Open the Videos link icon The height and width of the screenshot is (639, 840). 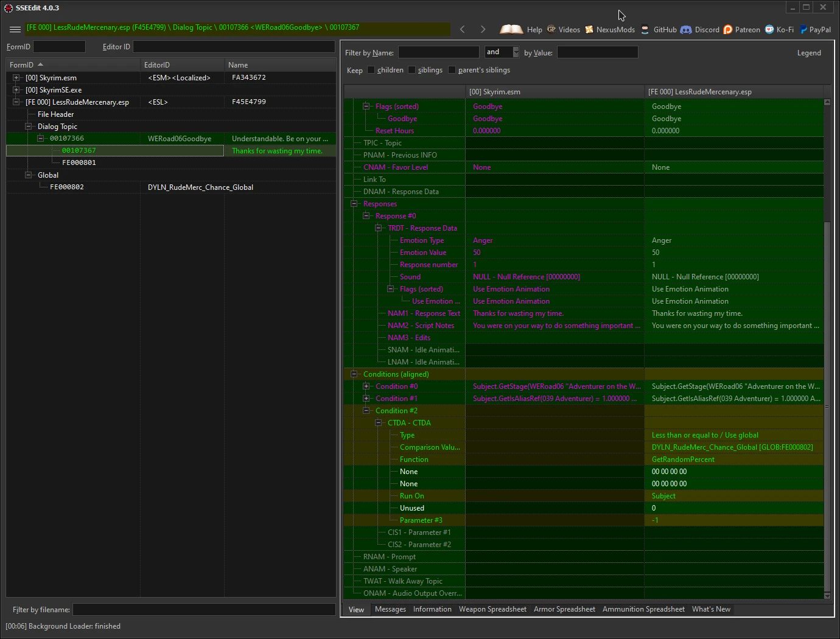[551, 29]
